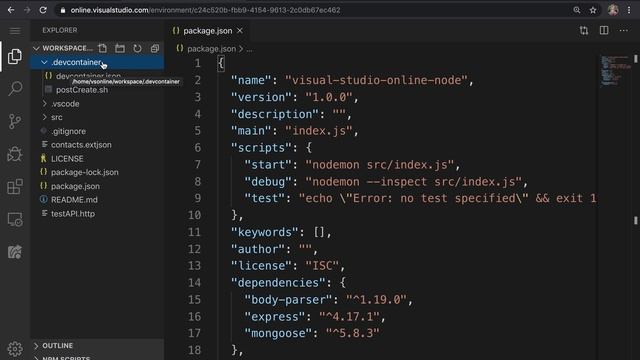
Task: Close the package.json editor tab
Action: [x=240, y=31]
